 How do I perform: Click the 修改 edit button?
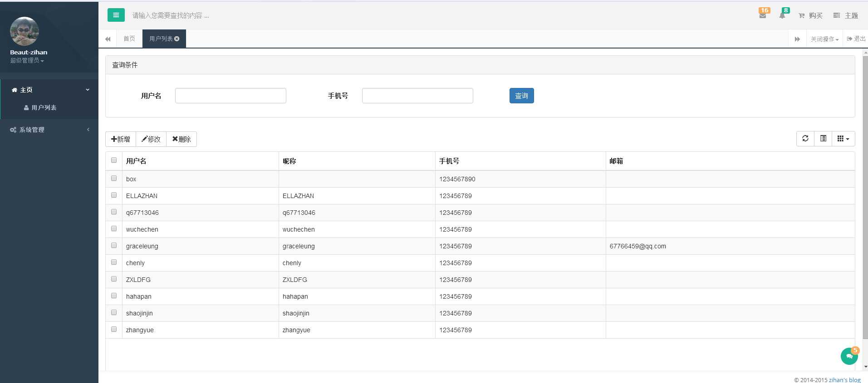coord(151,139)
